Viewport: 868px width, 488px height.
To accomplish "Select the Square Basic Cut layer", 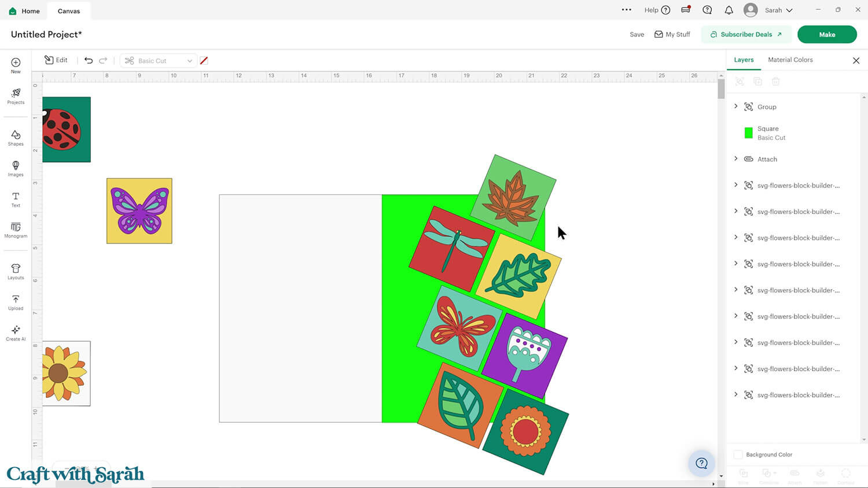I will point(794,133).
